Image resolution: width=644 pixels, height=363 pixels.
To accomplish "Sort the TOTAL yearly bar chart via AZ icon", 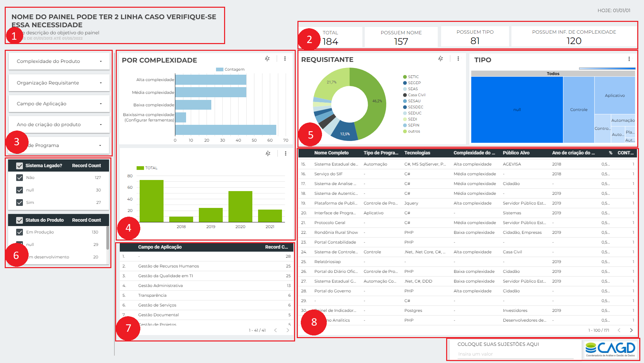I will point(268,153).
